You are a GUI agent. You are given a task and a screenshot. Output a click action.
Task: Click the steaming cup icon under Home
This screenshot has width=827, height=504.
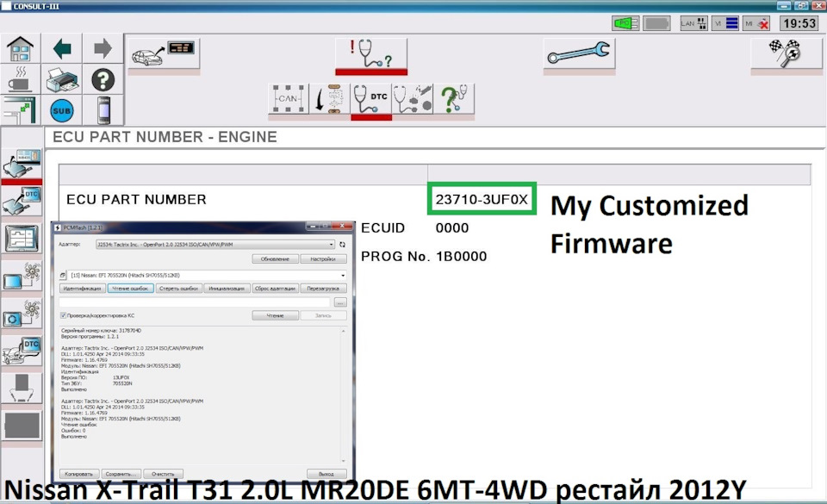(x=20, y=80)
